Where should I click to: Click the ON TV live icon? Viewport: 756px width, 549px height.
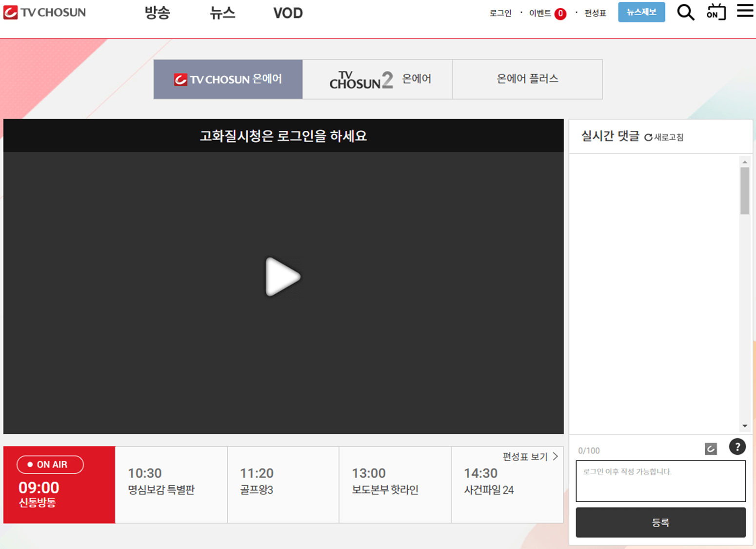tap(715, 12)
